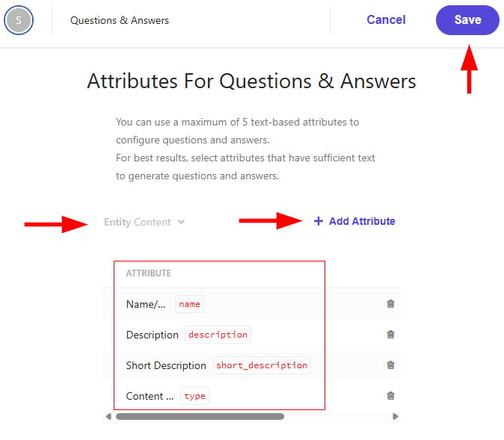Click the scrollbar left arrow
The image size is (504, 440).
click(x=108, y=417)
